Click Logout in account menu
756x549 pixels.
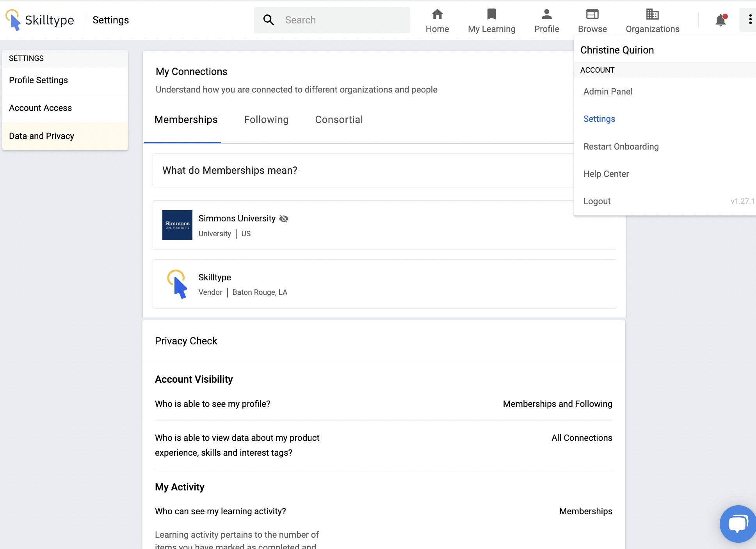pyautogui.click(x=597, y=201)
